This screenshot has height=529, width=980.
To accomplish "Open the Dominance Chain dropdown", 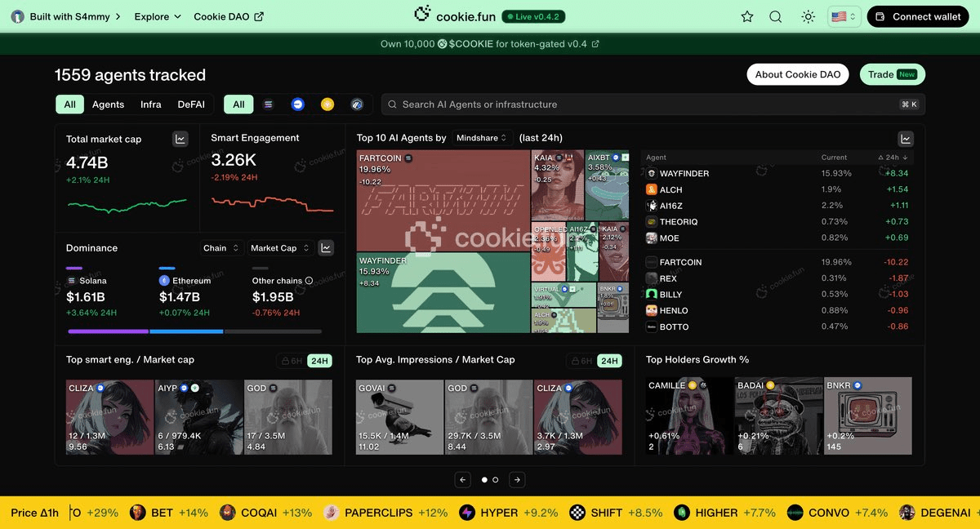I will (x=222, y=248).
